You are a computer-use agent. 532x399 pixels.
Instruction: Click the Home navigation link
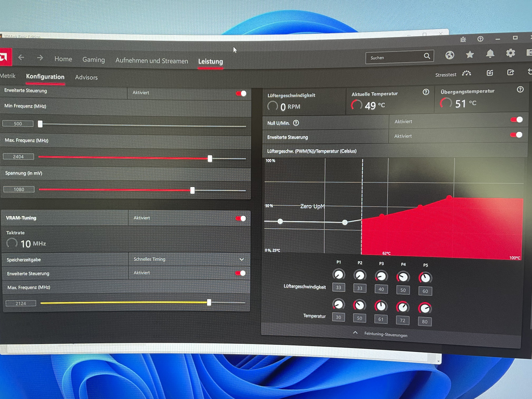(x=63, y=59)
